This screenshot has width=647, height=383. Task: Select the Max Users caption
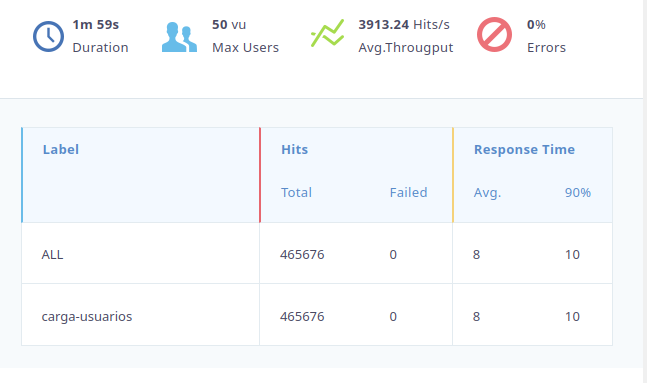point(246,47)
